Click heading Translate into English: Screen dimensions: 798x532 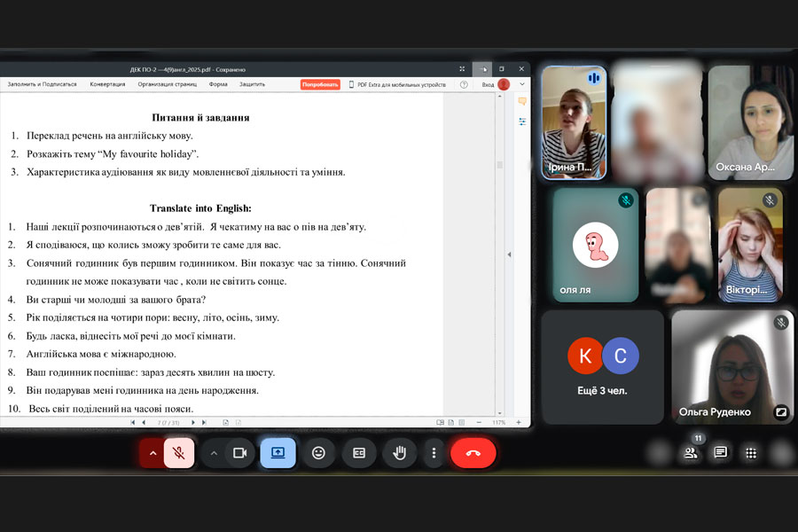coord(200,208)
